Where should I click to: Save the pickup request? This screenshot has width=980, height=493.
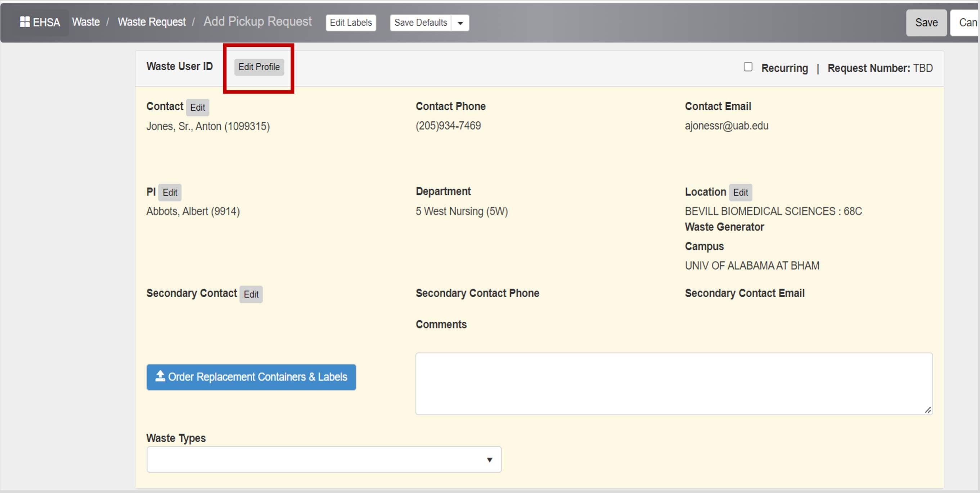tap(926, 22)
